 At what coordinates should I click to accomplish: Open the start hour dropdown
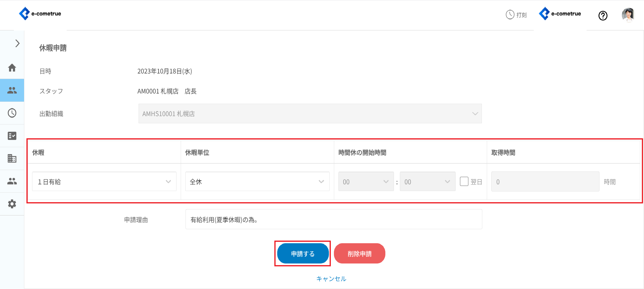[x=366, y=182]
